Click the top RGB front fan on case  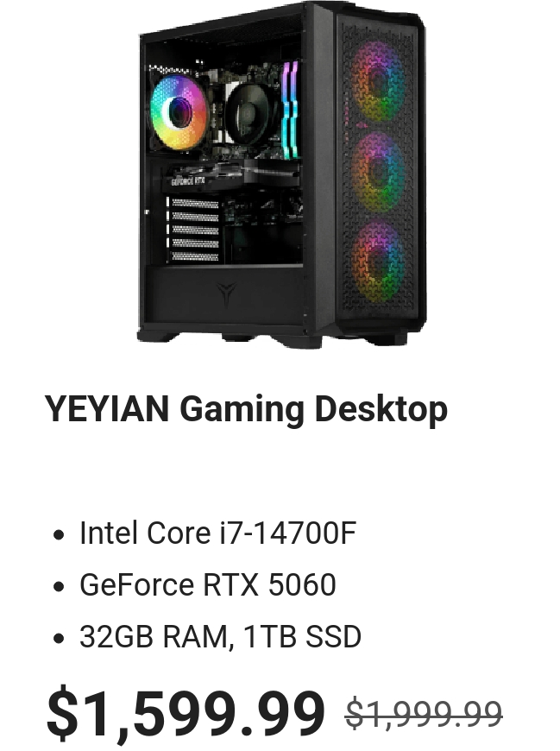[378, 82]
